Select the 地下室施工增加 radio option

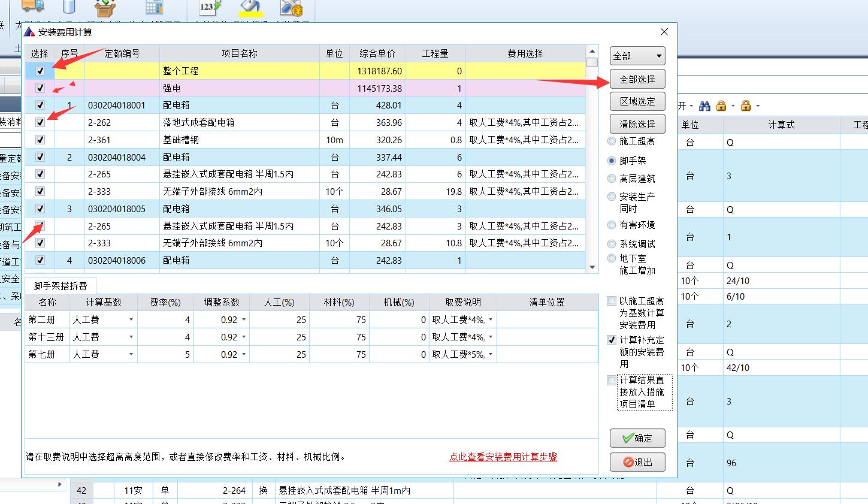[x=612, y=258]
